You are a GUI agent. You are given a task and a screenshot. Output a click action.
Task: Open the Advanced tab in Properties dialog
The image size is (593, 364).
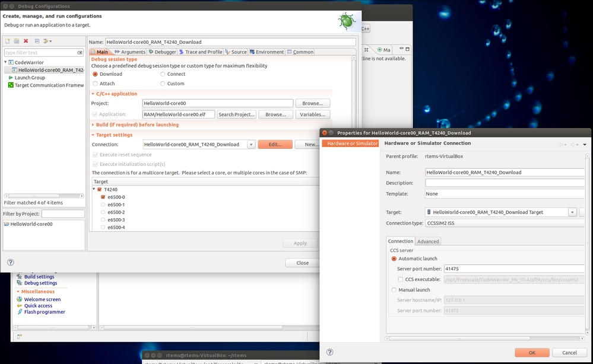pyautogui.click(x=428, y=241)
